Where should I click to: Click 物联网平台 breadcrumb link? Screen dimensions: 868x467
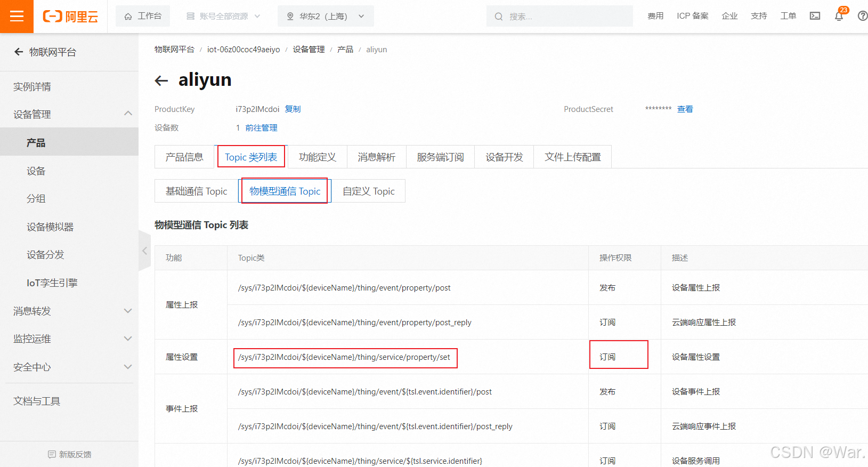174,49
